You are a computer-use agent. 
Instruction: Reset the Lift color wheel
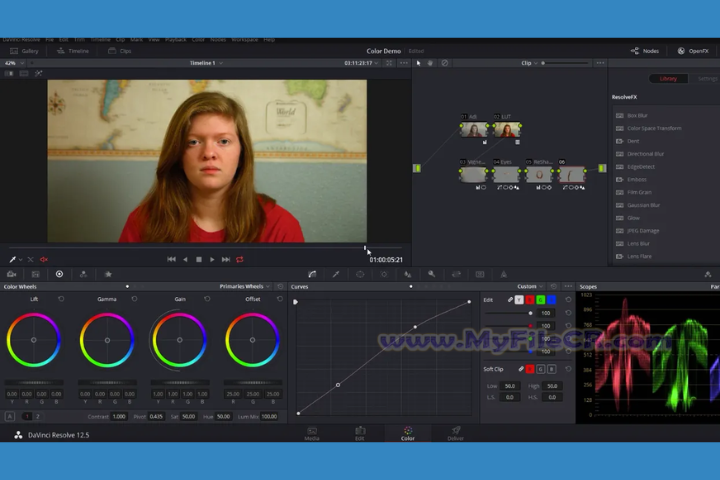61,299
